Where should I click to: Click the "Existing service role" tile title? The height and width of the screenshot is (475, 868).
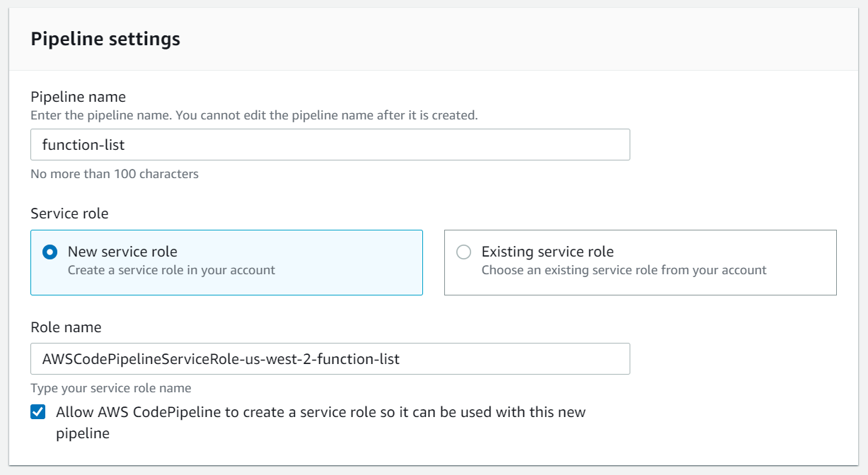coord(548,252)
